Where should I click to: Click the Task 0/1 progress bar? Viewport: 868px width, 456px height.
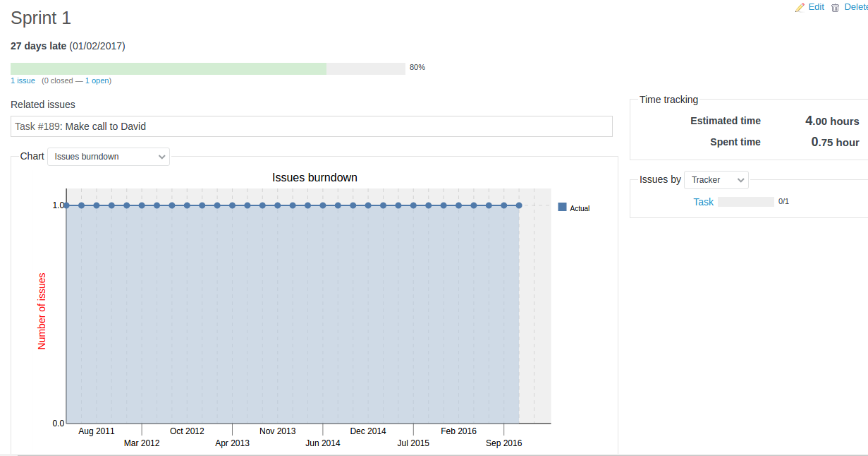tap(745, 202)
